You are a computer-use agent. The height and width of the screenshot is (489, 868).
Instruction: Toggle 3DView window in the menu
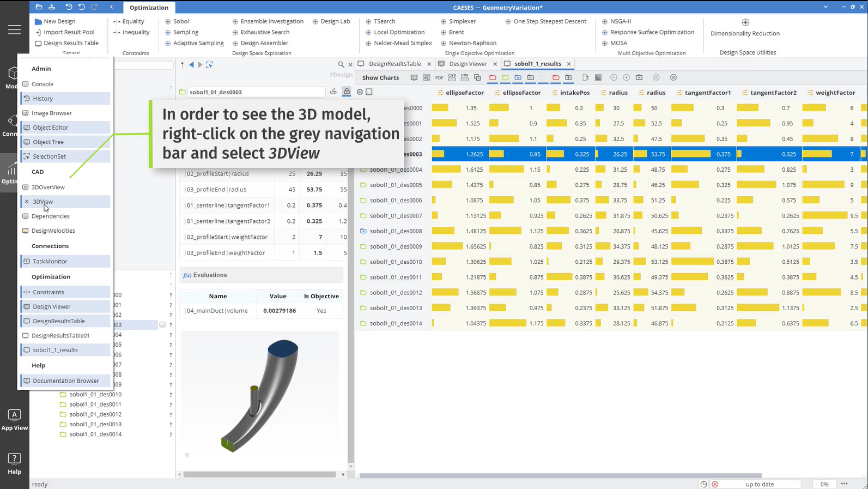[x=43, y=202]
